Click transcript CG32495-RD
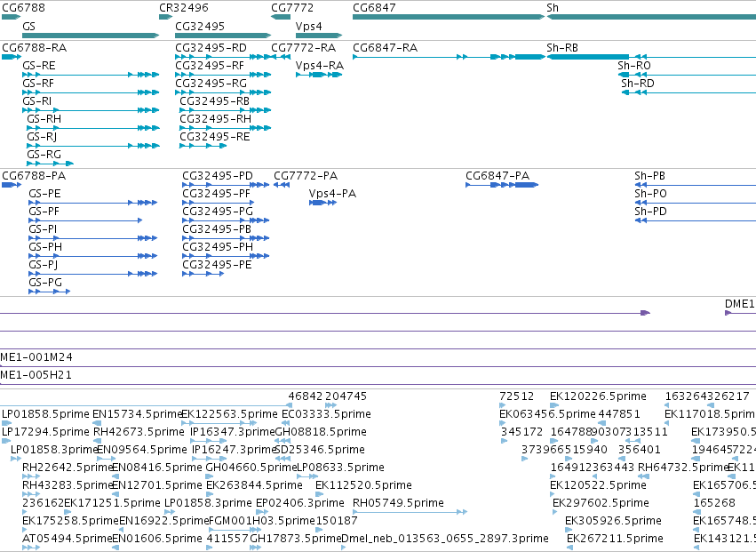The image size is (756, 552). click(x=211, y=48)
